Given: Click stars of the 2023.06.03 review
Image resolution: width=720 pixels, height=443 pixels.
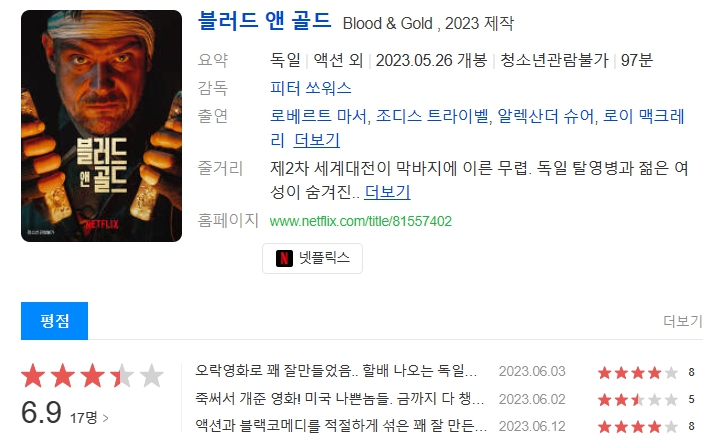Looking at the screenshot, I should (x=638, y=372).
